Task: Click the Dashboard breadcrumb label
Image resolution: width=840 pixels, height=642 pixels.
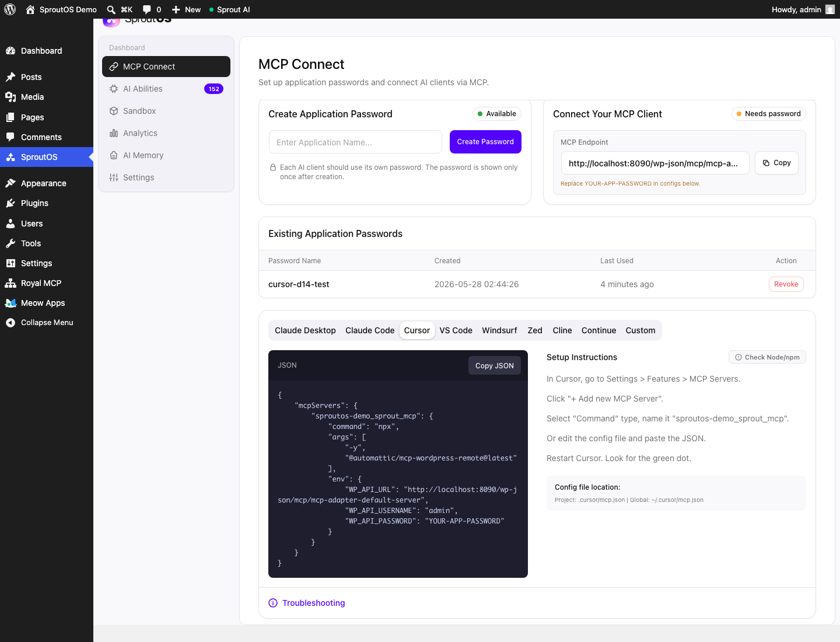Action: (x=127, y=48)
